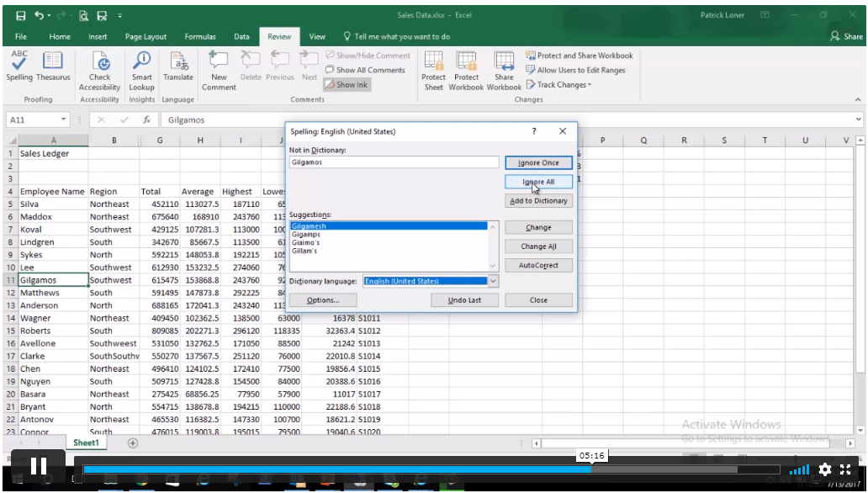Select suggestion Gilgamesh
The height and width of the screenshot is (493, 868).
coord(389,226)
